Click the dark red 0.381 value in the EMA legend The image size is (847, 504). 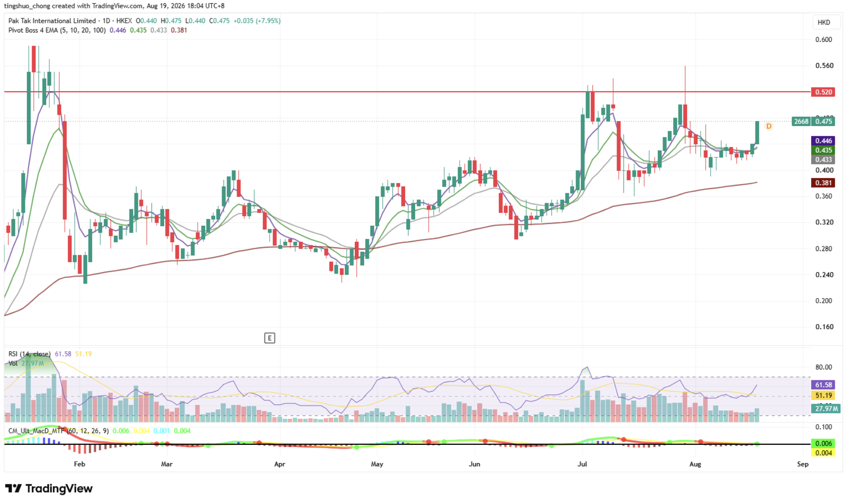tap(179, 30)
